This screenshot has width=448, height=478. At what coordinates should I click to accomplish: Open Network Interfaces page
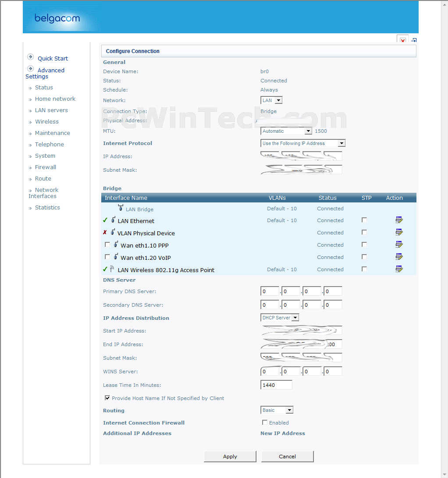point(43,193)
